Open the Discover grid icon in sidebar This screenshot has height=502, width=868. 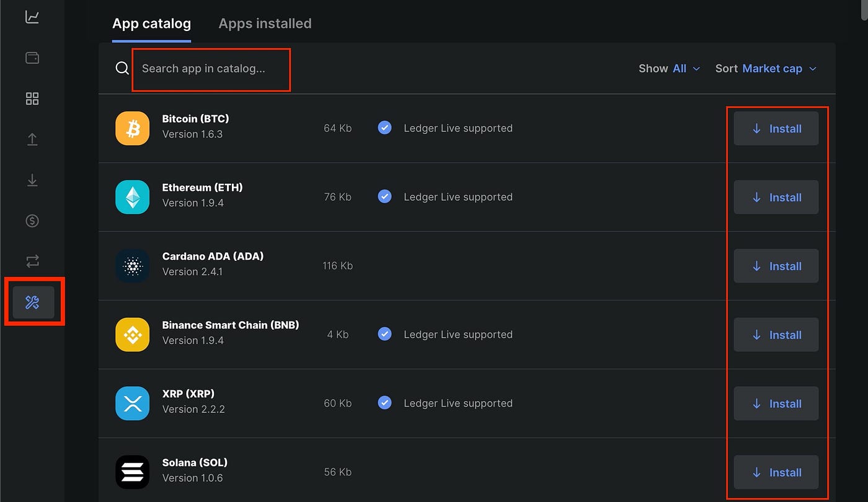pyautogui.click(x=32, y=99)
